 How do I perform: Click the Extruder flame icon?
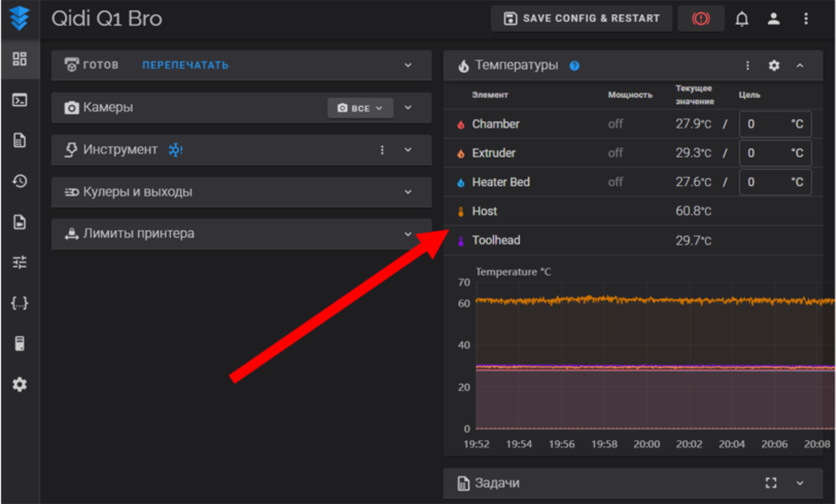point(461,154)
